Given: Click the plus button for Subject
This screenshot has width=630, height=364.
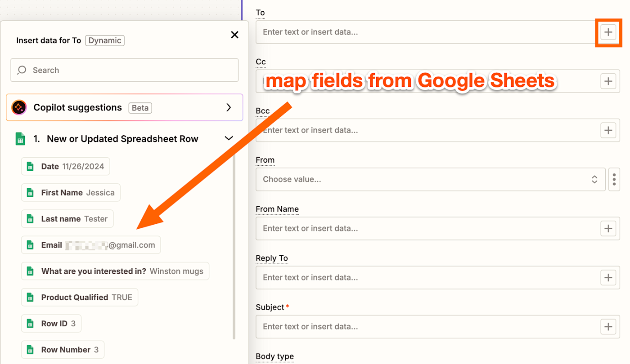Looking at the screenshot, I should [608, 327].
